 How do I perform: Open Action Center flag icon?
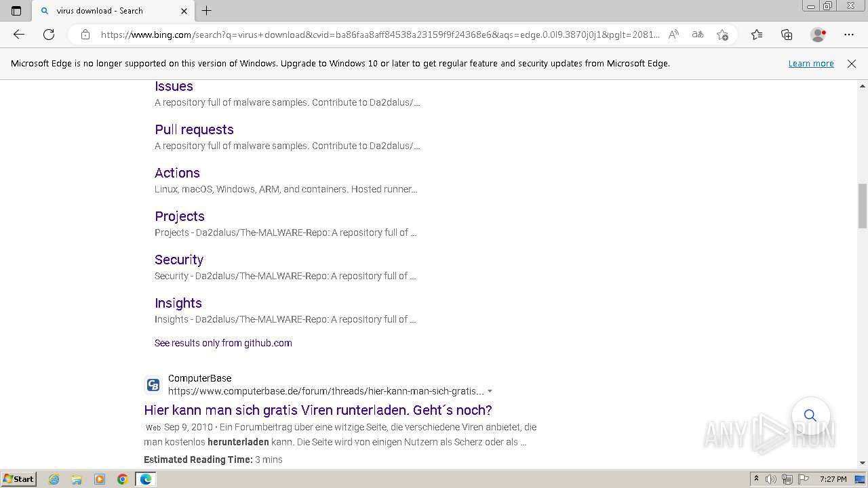[x=803, y=479]
